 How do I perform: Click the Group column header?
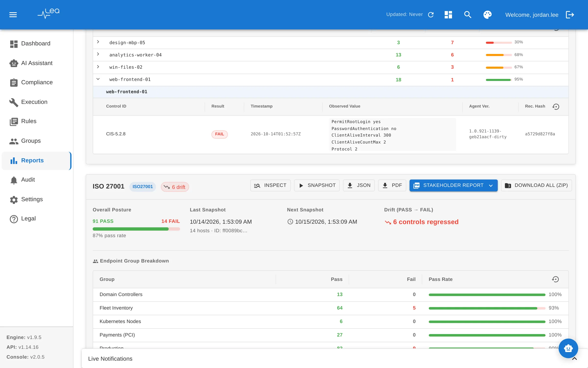coord(107,279)
